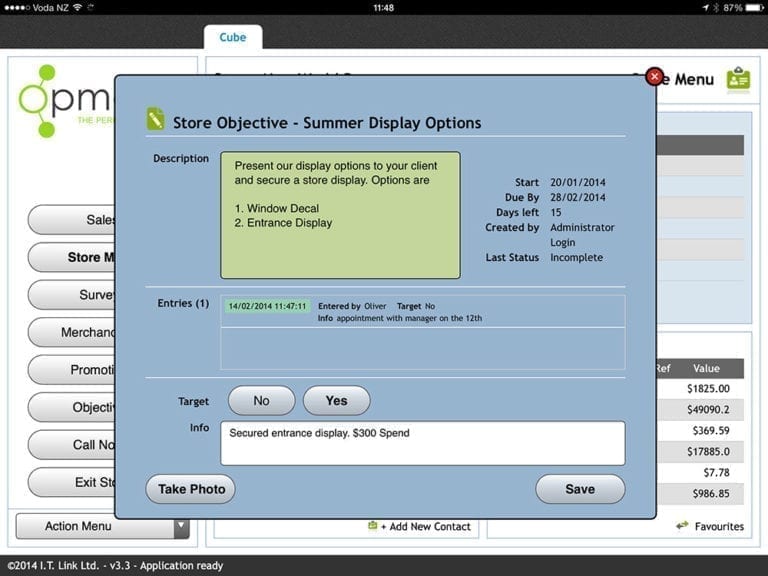Switch to the Cube tab
Image resolution: width=768 pixels, height=576 pixels.
click(233, 37)
